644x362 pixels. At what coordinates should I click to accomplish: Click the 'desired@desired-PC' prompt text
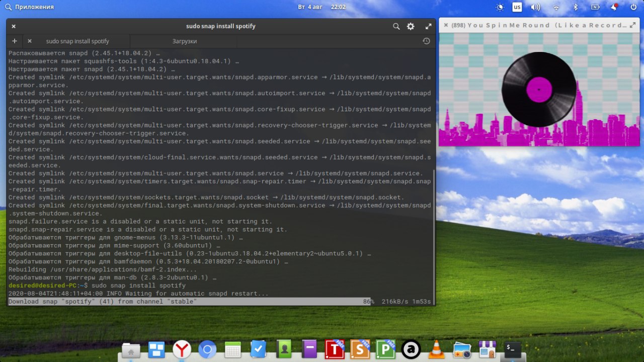pyautogui.click(x=43, y=285)
